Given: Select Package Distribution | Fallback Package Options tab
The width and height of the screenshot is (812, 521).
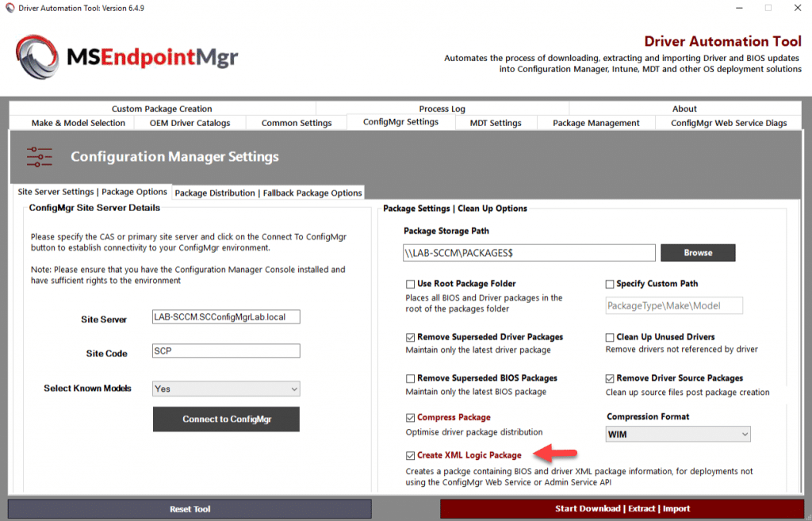Looking at the screenshot, I should 268,193.
